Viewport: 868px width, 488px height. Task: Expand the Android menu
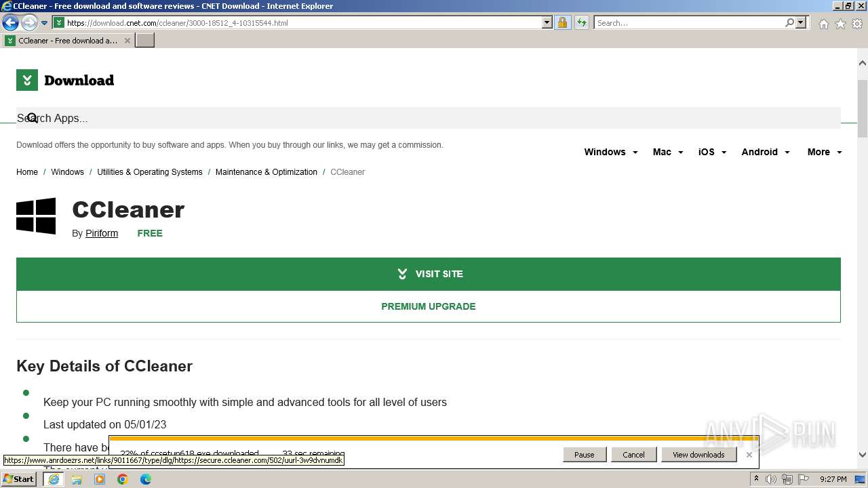click(x=766, y=152)
